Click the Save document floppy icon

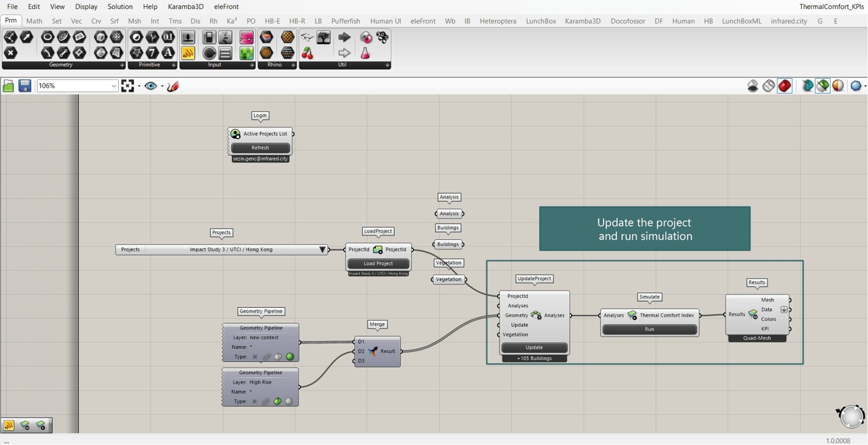[25, 86]
